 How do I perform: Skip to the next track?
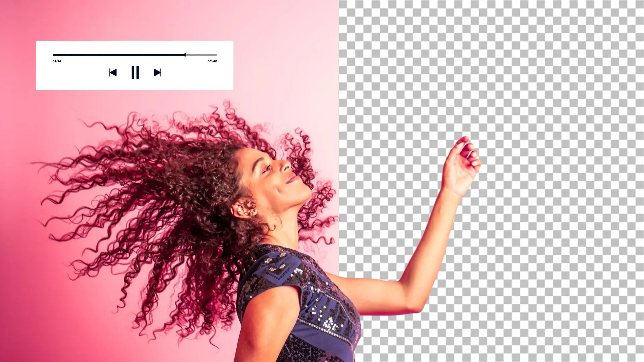[x=157, y=72]
